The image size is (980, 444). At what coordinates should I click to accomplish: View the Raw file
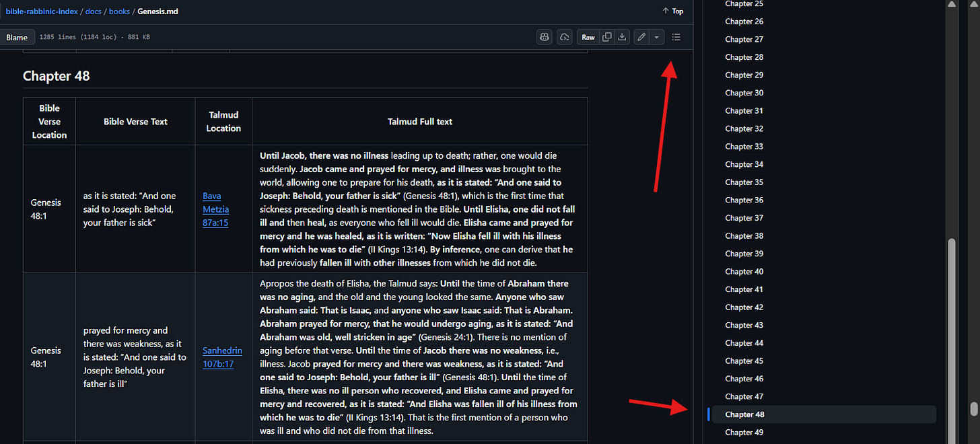(588, 37)
